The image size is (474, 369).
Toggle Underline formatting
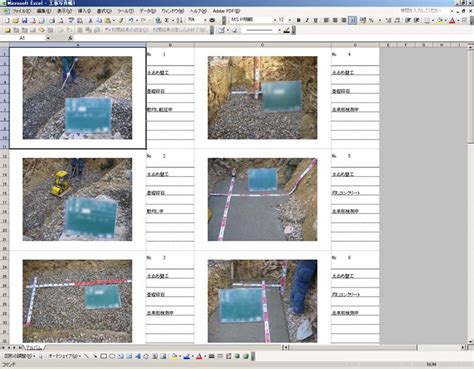315,20
